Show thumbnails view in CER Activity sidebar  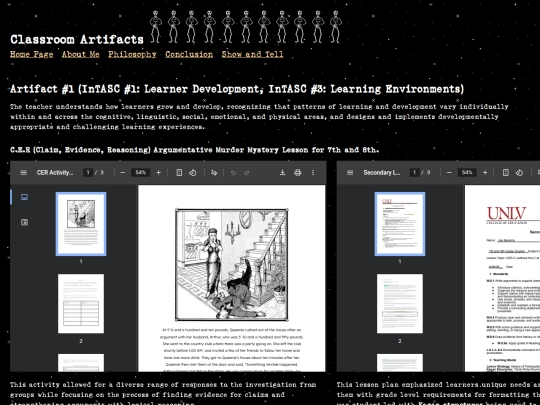coord(24,197)
